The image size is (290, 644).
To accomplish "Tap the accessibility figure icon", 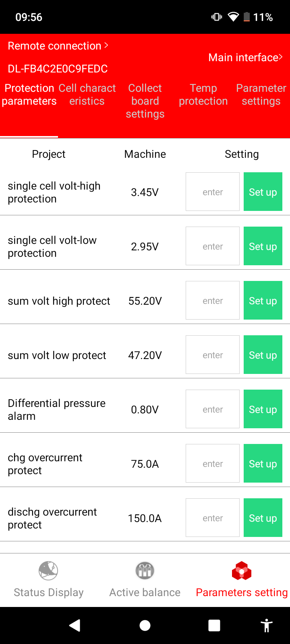I will [266, 625].
